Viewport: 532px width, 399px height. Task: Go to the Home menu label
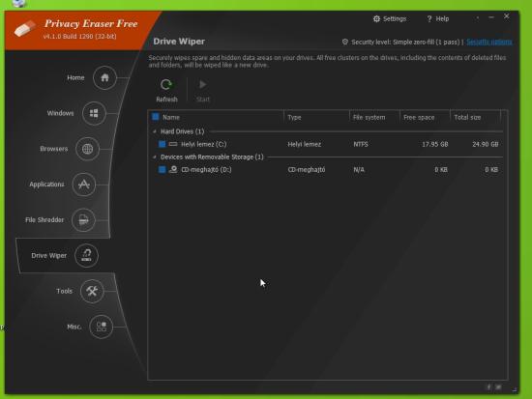click(75, 78)
